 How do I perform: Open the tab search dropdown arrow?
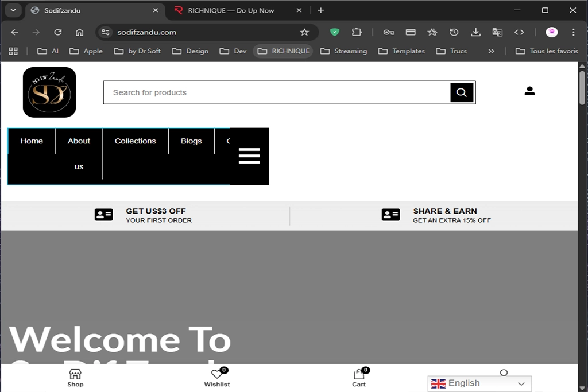13,10
